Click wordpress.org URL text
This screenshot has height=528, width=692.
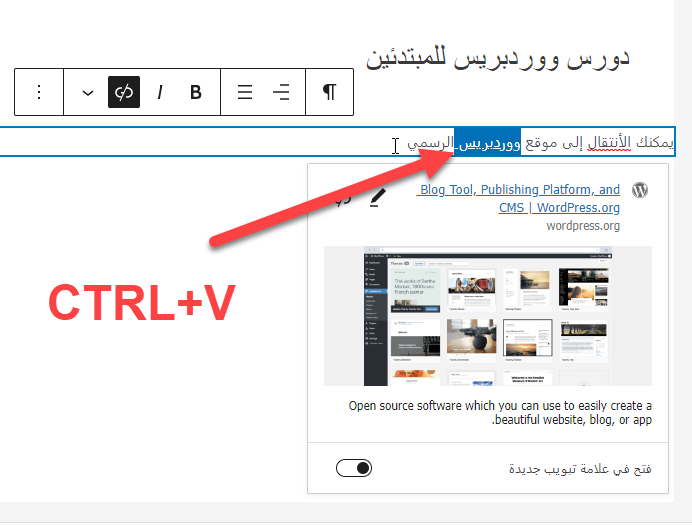coord(583,226)
